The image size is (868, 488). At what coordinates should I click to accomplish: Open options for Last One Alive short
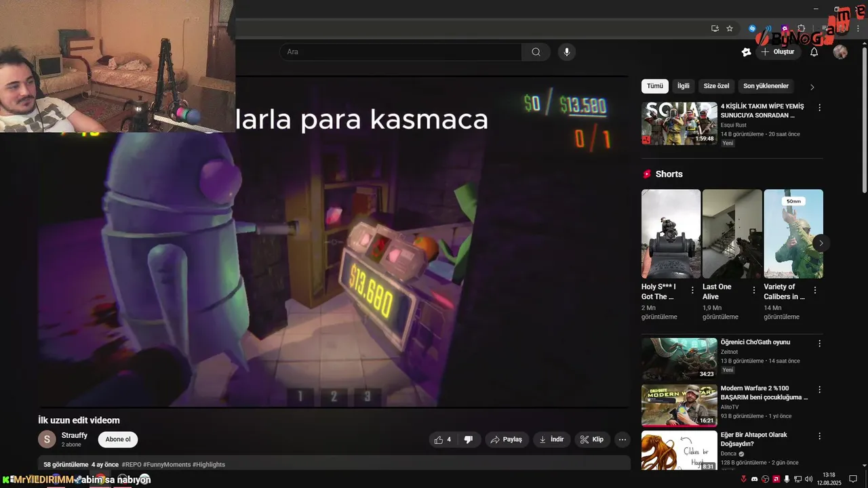[x=754, y=290]
